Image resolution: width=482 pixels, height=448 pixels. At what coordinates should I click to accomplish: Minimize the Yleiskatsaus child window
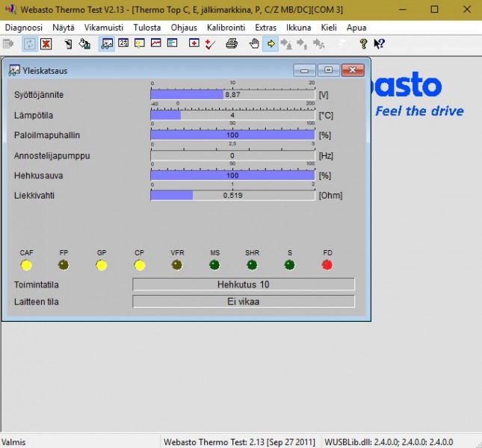click(304, 70)
